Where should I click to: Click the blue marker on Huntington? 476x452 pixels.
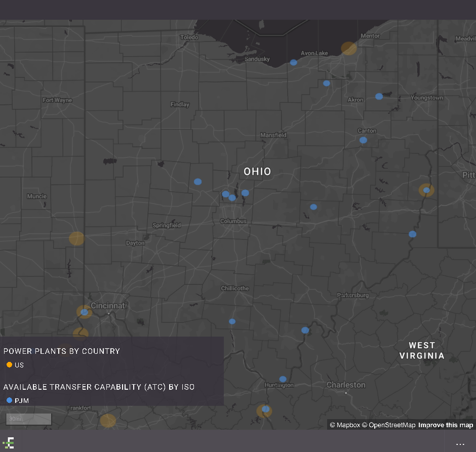tap(283, 379)
